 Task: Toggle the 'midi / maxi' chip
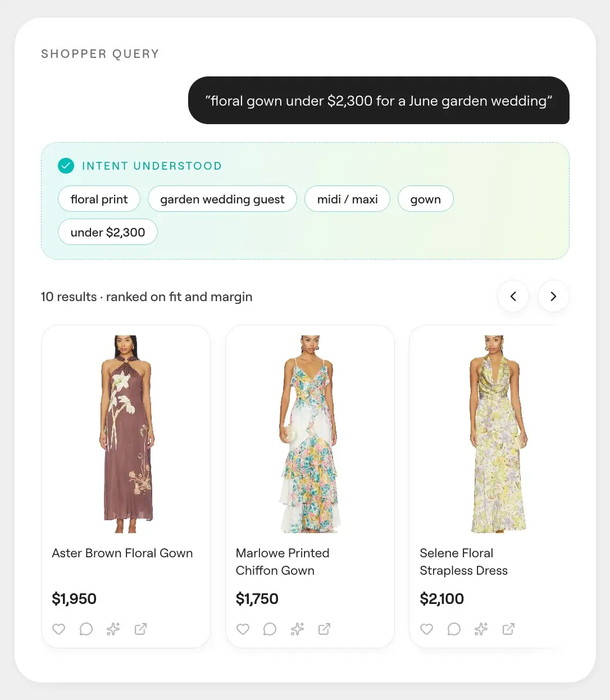coord(347,199)
